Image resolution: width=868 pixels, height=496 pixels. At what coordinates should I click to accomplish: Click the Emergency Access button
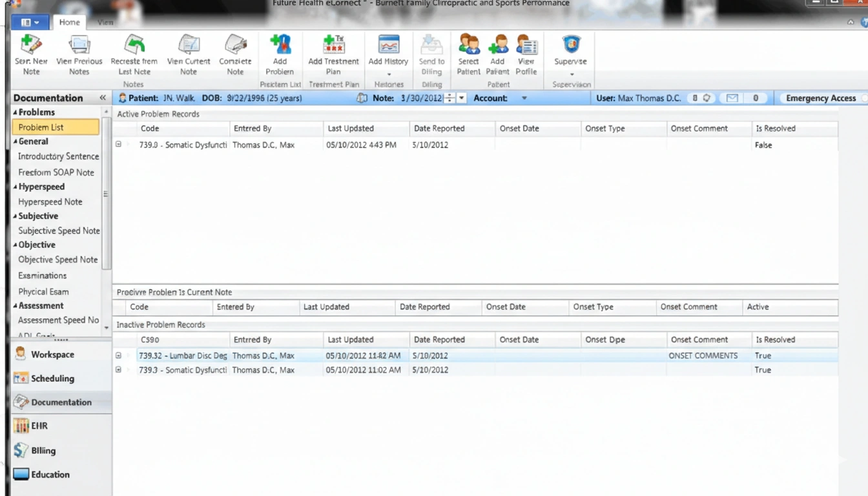coord(822,98)
